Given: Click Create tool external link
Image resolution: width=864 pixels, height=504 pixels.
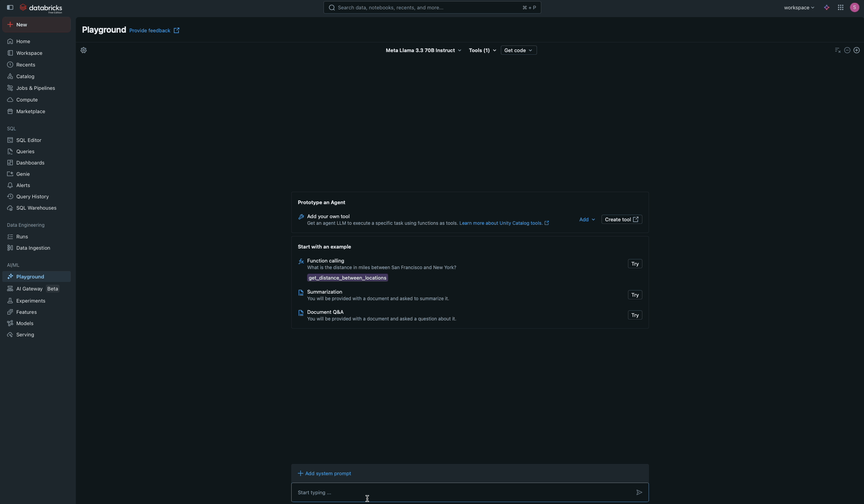Looking at the screenshot, I should click(x=621, y=219).
